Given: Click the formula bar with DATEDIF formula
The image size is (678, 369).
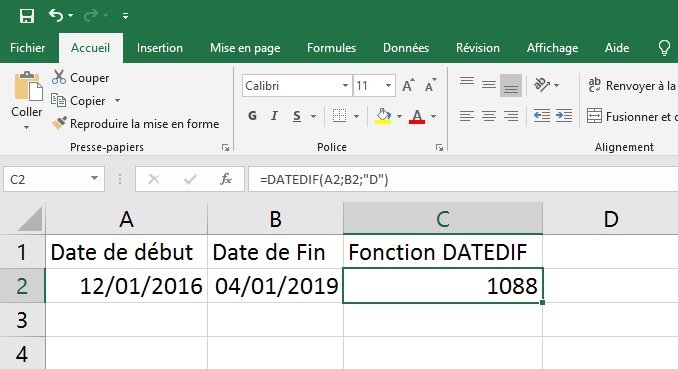Looking at the screenshot, I should (463, 179).
